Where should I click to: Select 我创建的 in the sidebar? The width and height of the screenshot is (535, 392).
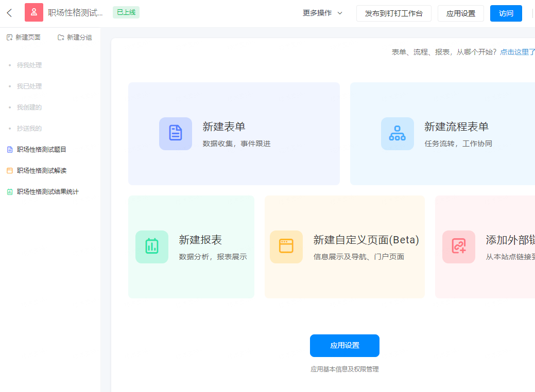pyautogui.click(x=29, y=108)
